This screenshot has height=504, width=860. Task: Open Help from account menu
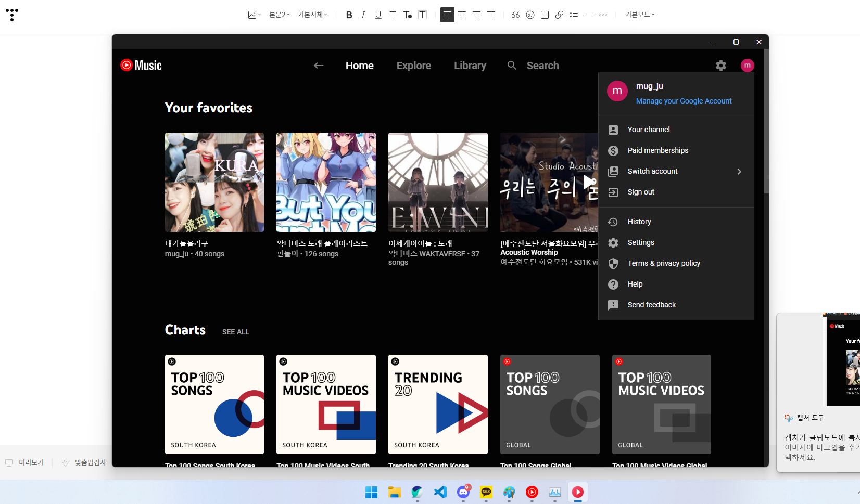point(676,284)
